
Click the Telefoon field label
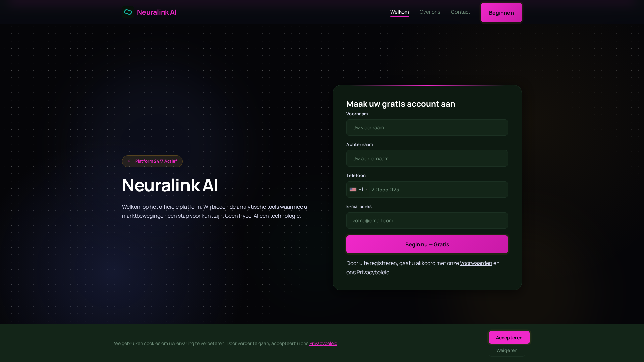(x=356, y=176)
